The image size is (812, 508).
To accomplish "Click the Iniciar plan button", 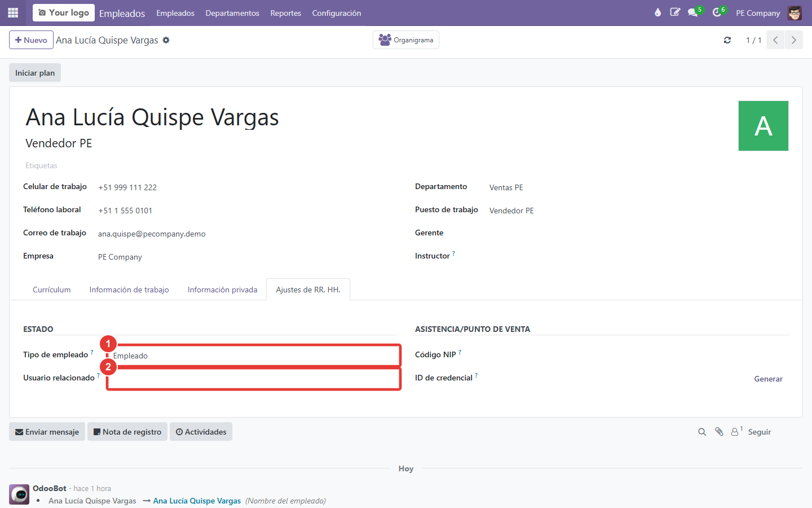I will 35,73.
